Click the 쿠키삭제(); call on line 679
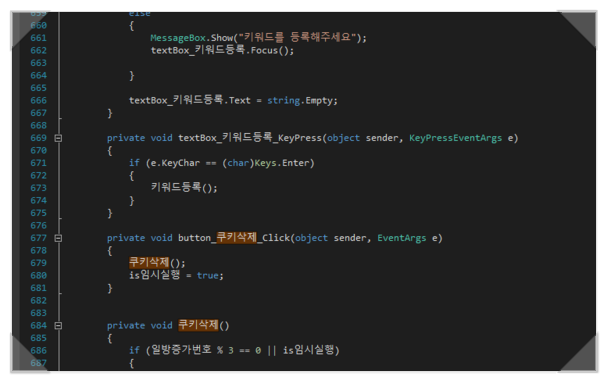 tap(157, 262)
